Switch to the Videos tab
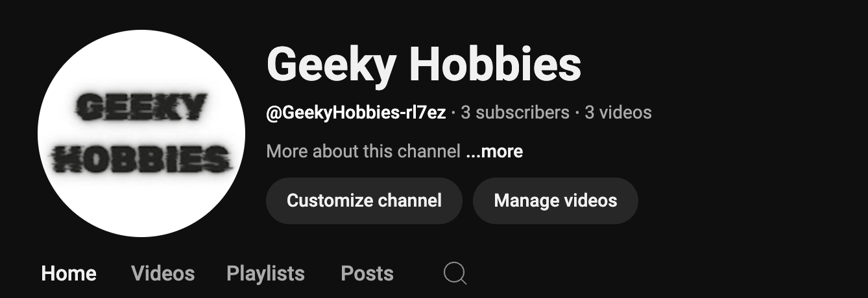Viewport: 868px width, 298px height. [x=163, y=273]
